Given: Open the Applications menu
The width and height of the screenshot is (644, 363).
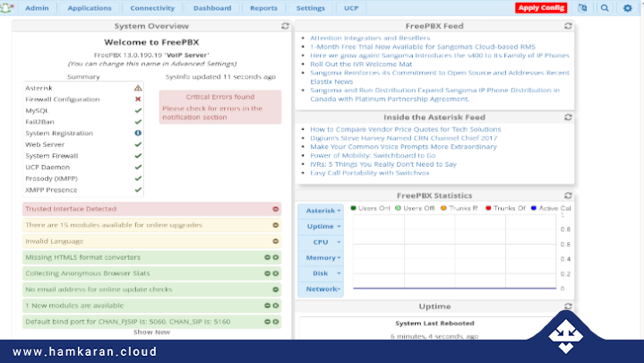Looking at the screenshot, I should point(90,8).
